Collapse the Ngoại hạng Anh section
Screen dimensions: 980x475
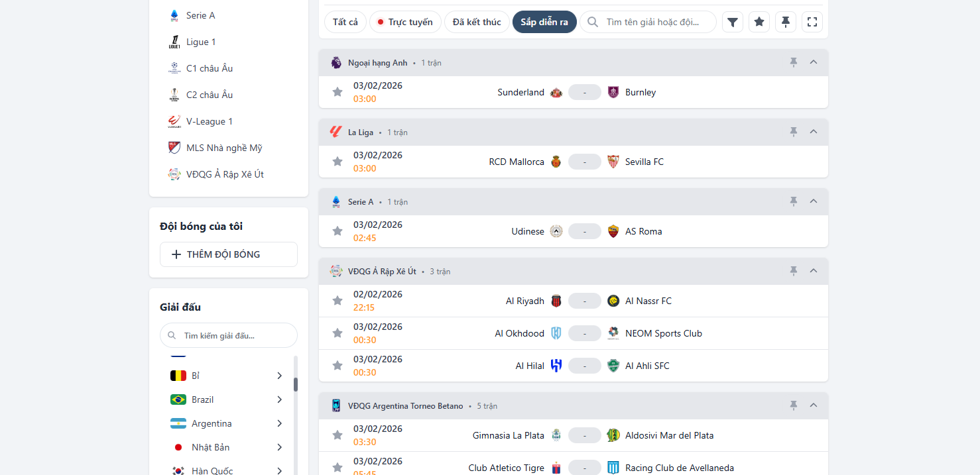(x=814, y=62)
